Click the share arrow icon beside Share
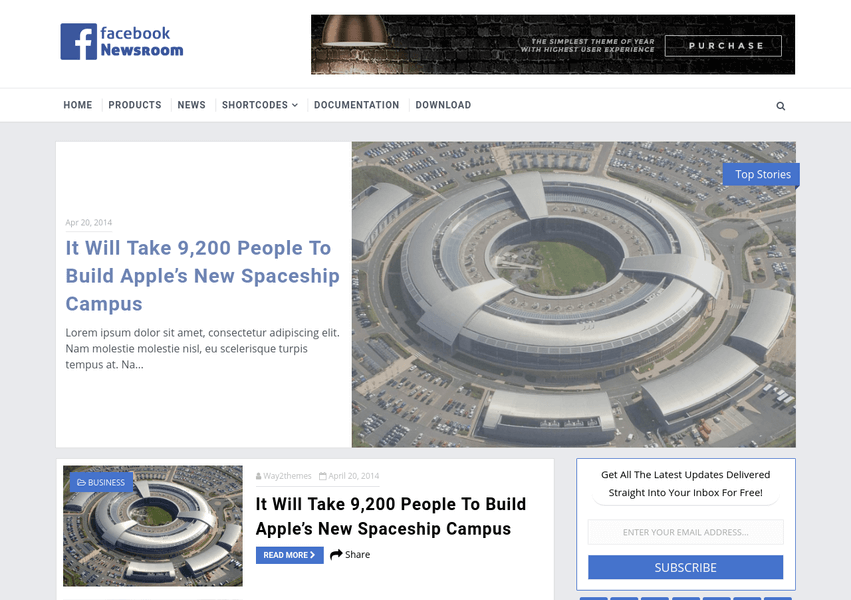Screen dimensions: 851x600 coord(336,554)
